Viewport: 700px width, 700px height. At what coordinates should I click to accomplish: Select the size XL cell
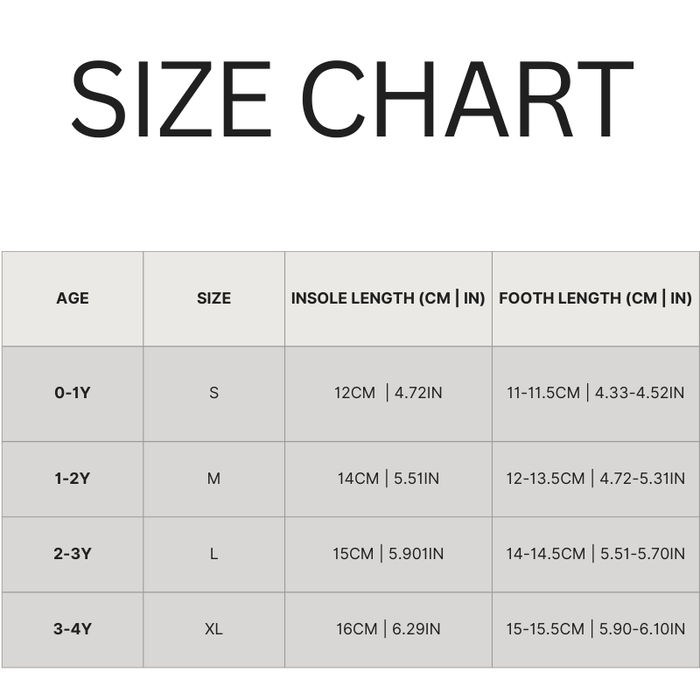(x=213, y=629)
